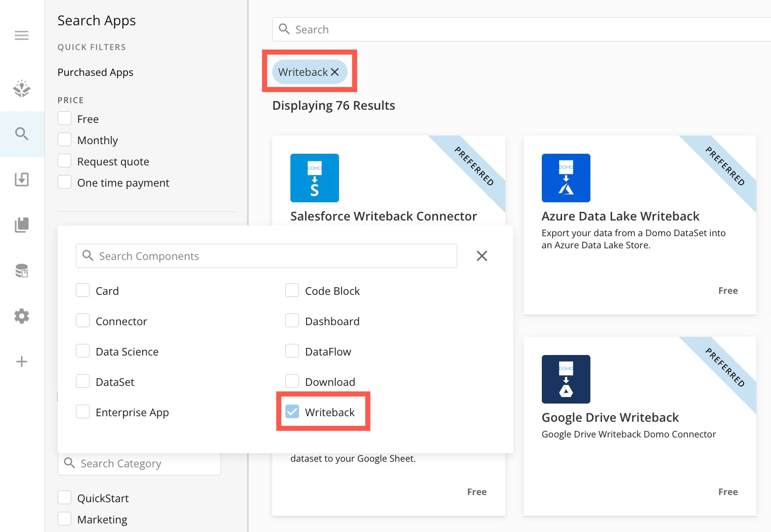Open the settings gear sidebar icon
This screenshot has height=532, width=771.
tap(22, 316)
